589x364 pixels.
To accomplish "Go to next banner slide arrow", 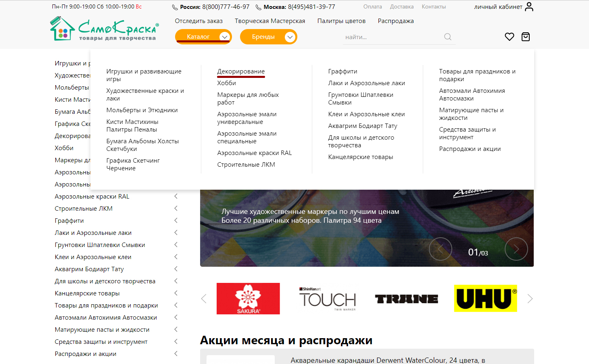I will point(516,249).
